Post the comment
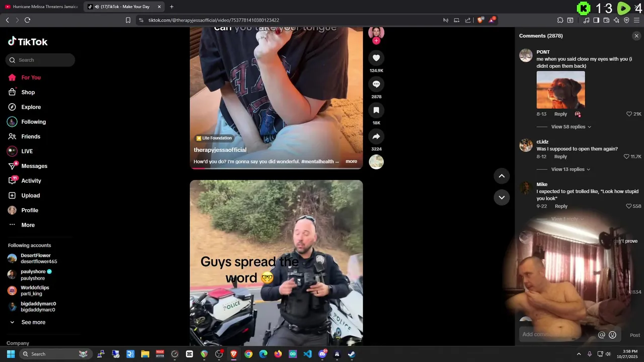Viewport: 644px width, 362px height. coord(635,335)
